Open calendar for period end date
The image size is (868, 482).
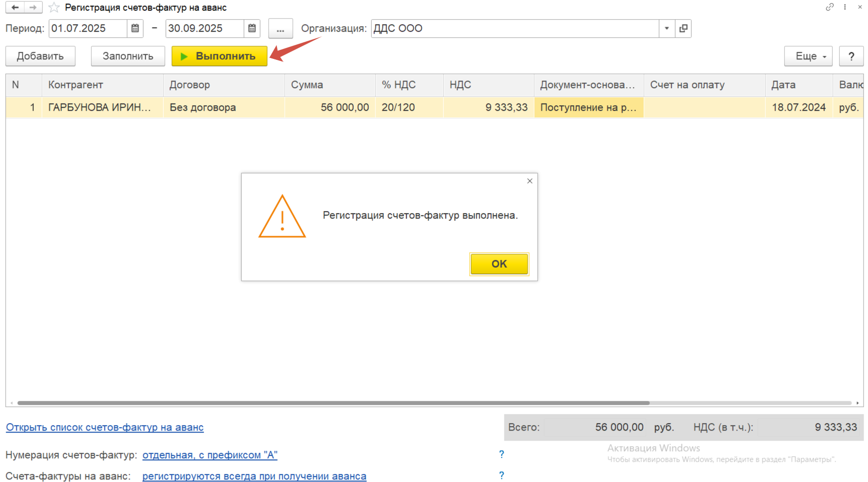pos(252,29)
